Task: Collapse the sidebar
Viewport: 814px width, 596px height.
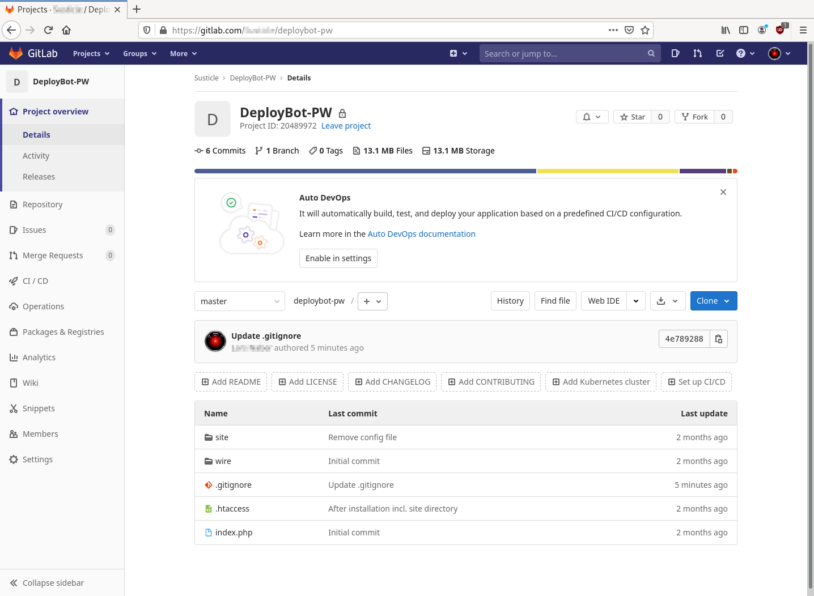Action: [x=62, y=583]
